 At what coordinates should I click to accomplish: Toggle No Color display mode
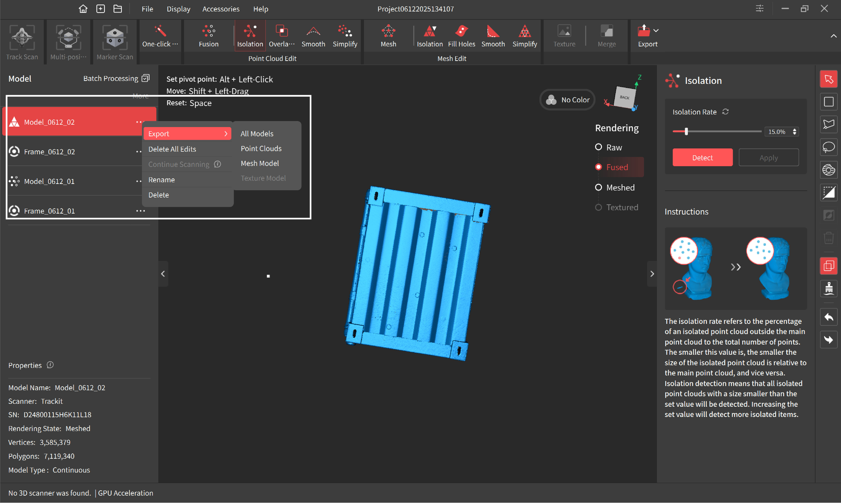(567, 100)
